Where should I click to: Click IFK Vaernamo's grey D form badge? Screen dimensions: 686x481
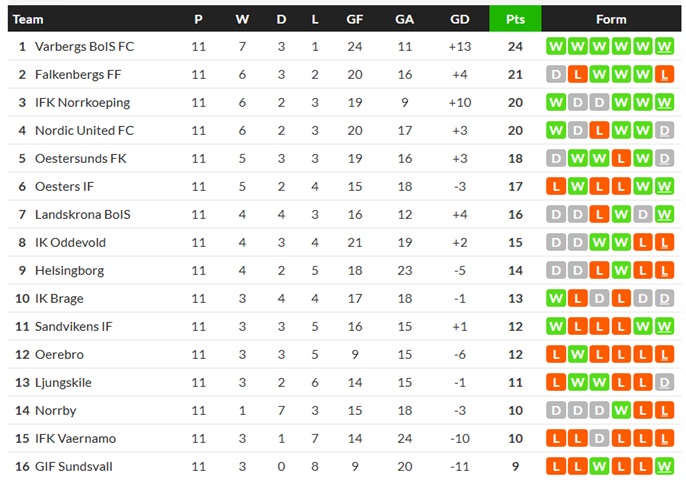599,439
